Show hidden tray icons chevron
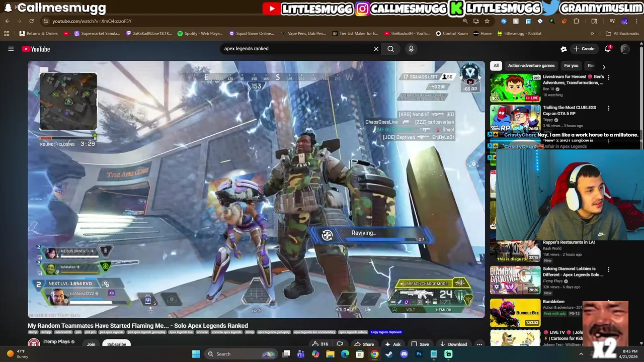The height and width of the screenshot is (362, 644). 581,354
